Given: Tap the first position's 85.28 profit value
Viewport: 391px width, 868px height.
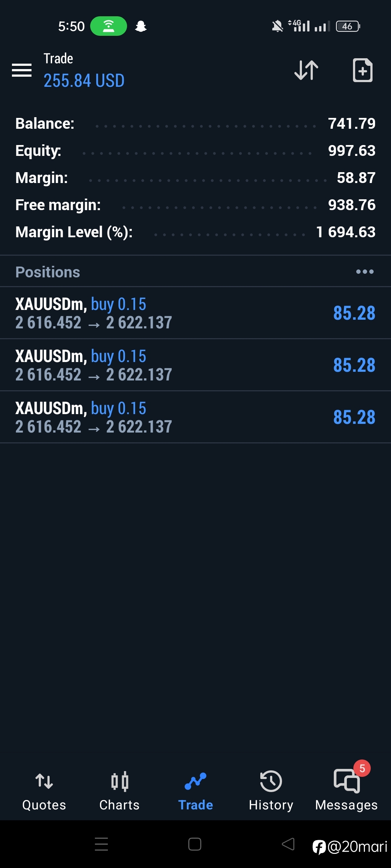Looking at the screenshot, I should click(x=354, y=313).
